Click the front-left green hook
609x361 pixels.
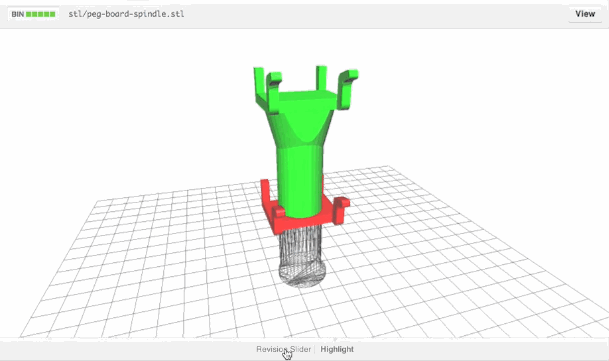tap(273, 92)
